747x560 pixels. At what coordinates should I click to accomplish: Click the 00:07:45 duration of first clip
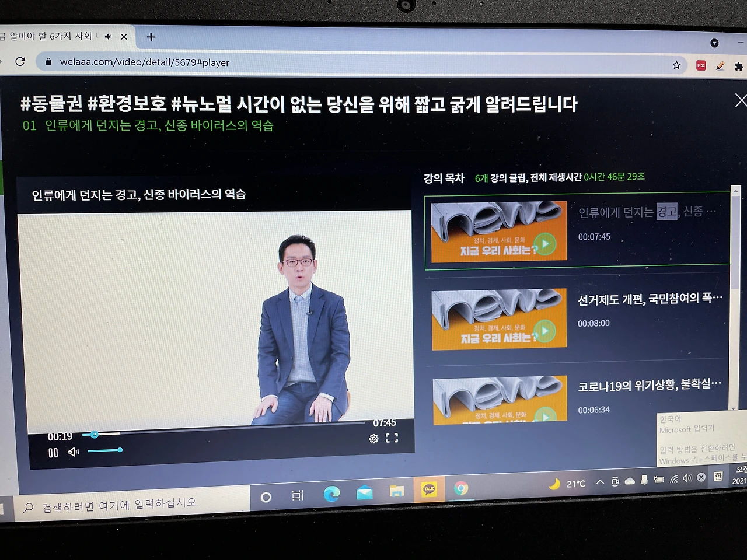594,237
